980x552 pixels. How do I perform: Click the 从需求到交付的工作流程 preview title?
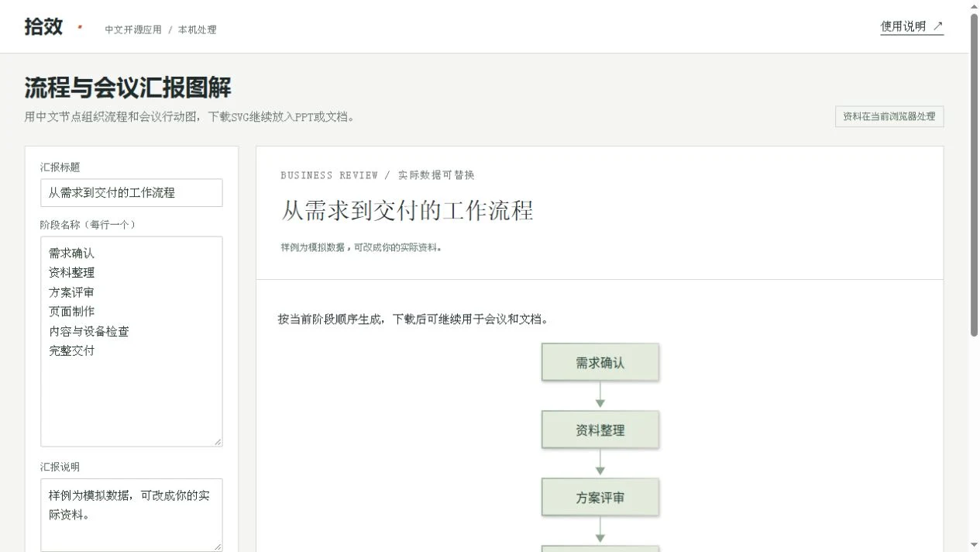tap(407, 210)
